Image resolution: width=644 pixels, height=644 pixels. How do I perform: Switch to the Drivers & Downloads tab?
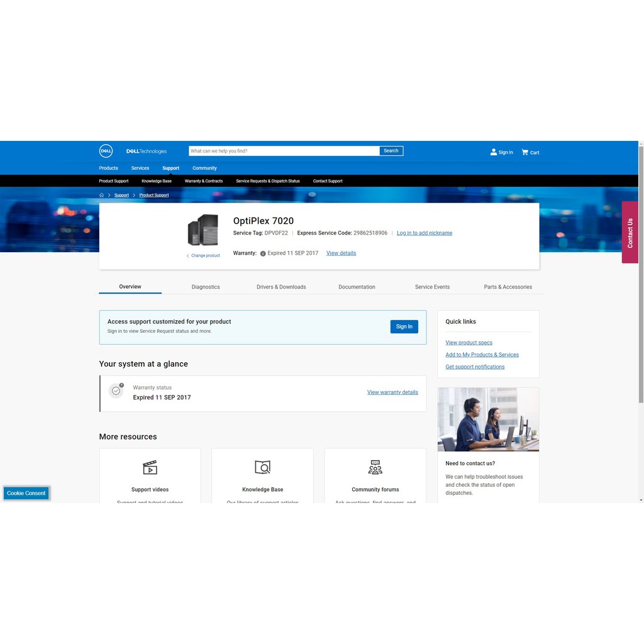[x=281, y=287]
